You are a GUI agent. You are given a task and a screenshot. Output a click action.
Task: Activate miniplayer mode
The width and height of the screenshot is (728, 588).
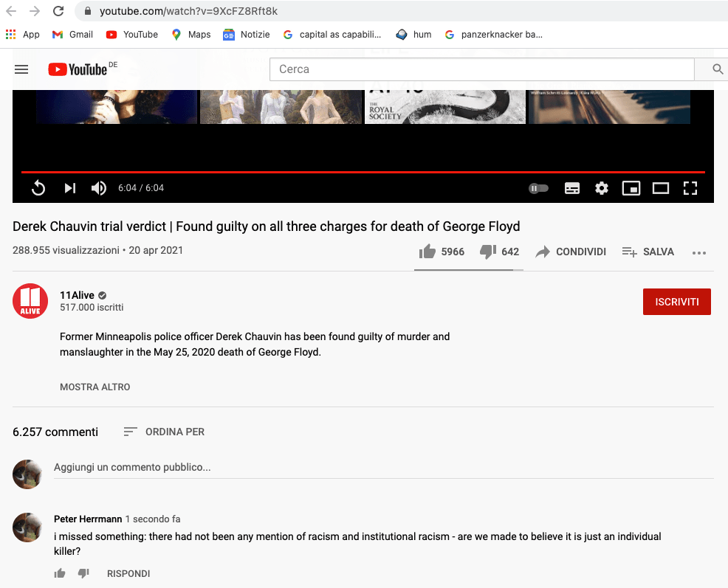[x=631, y=188]
